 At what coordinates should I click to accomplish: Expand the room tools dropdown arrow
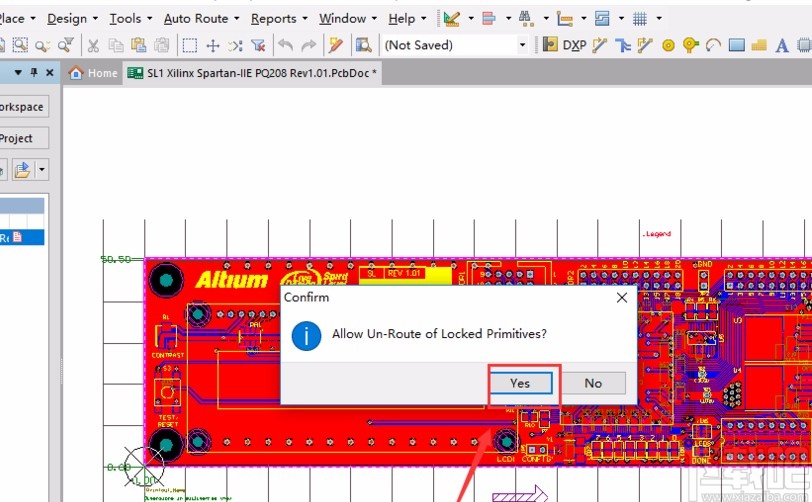pyautogui.click(x=621, y=19)
